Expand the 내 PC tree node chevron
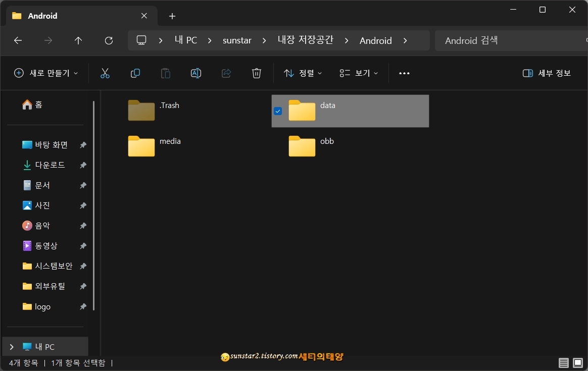588x371 pixels. coord(12,347)
